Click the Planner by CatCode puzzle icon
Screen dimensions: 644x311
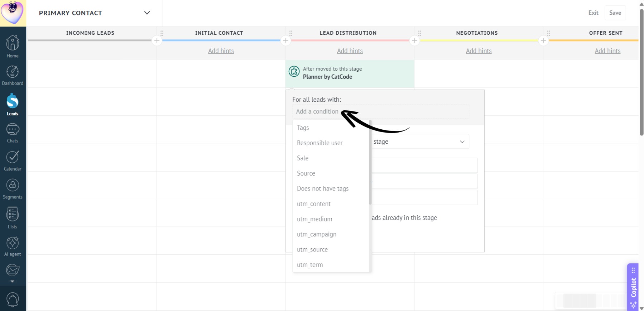(x=294, y=71)
